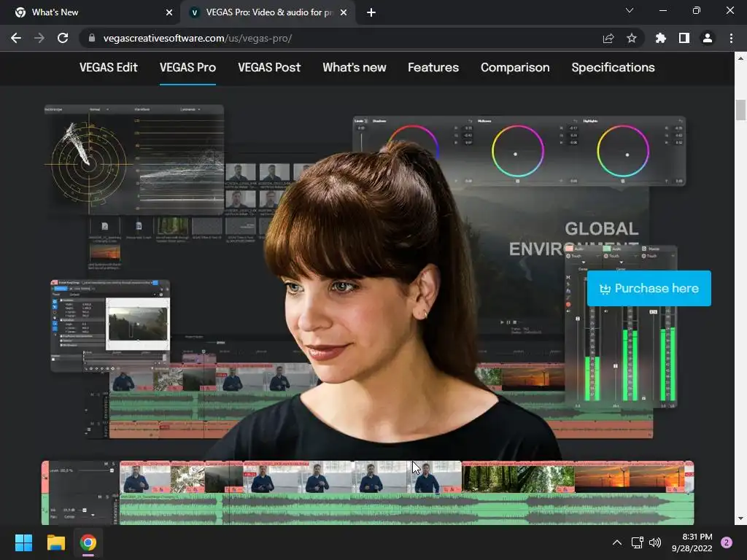Image resolution: width=747 pixels, height=560 pixels.
Task: Click the browser forward arrow
Action: tap(39, 38)
